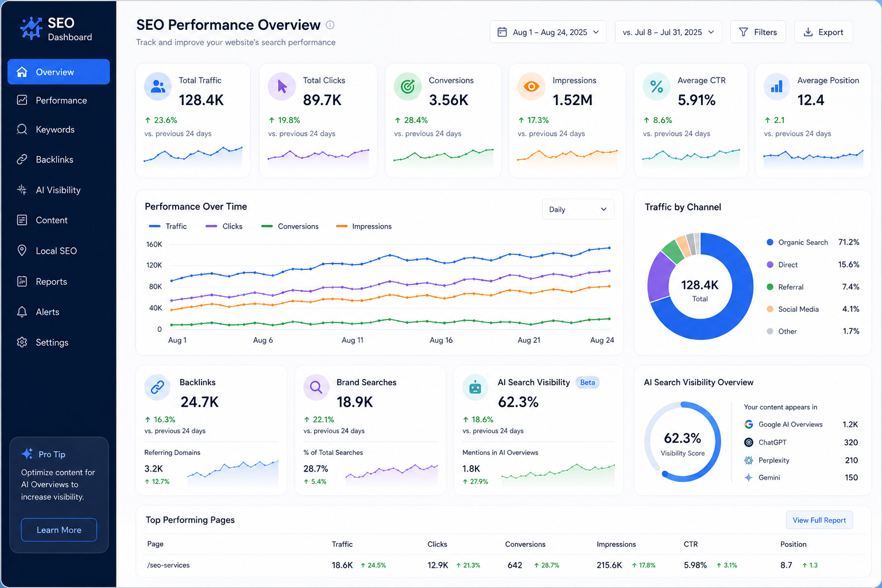Click the Settings gear icon in sidebar
Screen dimensions: 882x588
(x=22, y=342)
